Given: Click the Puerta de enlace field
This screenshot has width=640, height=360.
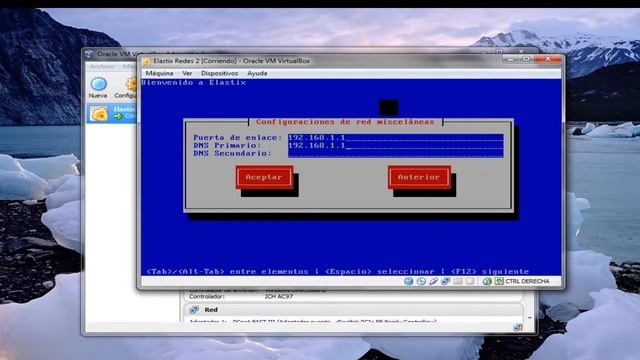Looking at the screenshot, I should click(396, 138).
